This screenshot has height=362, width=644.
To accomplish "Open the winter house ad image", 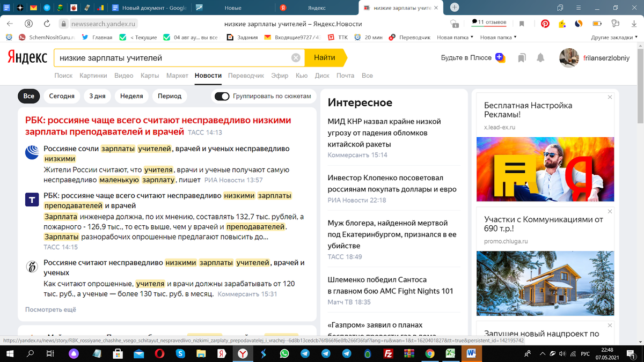I will pos(545,284).
